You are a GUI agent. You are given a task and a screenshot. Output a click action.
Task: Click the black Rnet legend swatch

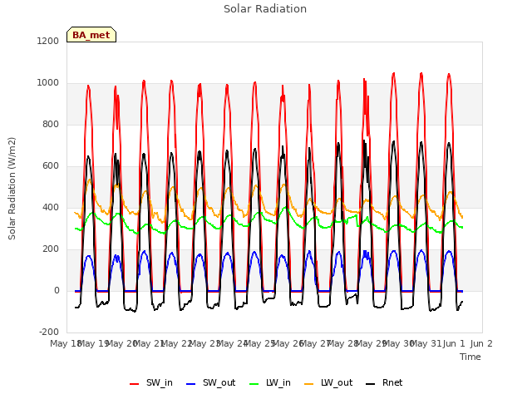coord(371,384)
